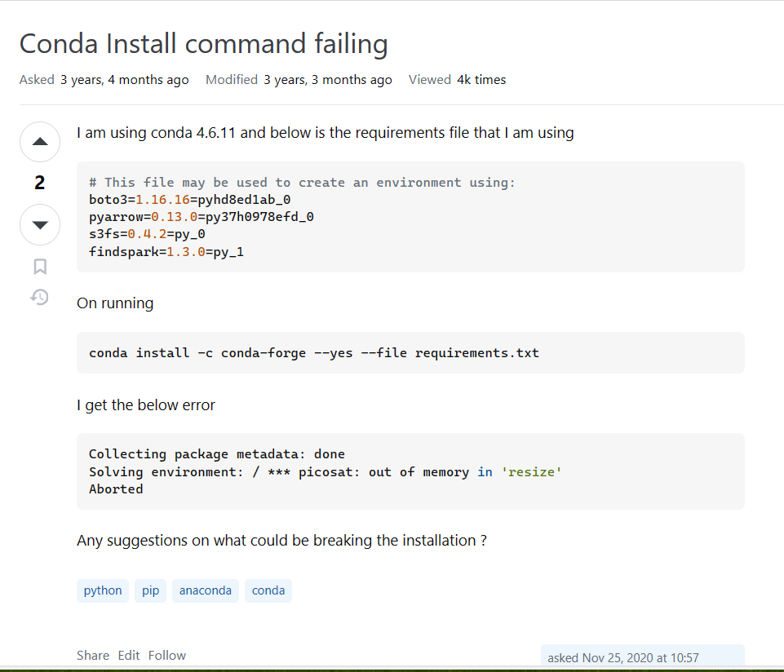Open the pip tag

pyautogui.click(x=150, y=590)
